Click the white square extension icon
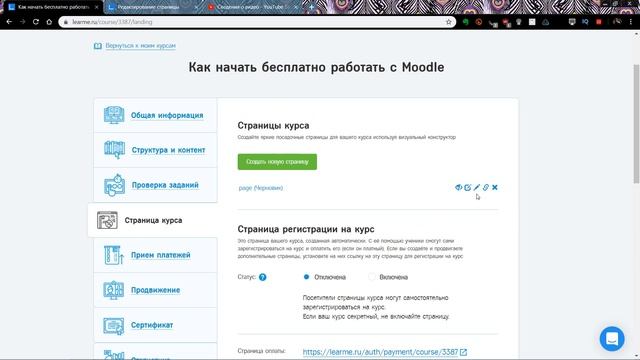Image resolution: width=640 pixels, height=360 pixels. (532, 22)
